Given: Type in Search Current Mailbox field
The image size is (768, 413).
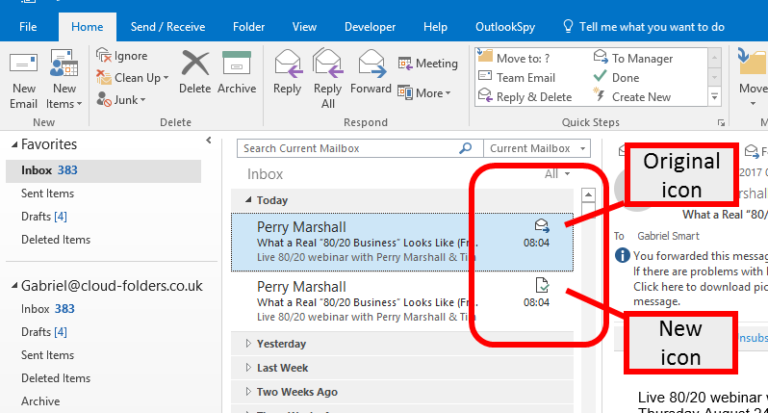Looking at the screenshot, I should 345,149.
